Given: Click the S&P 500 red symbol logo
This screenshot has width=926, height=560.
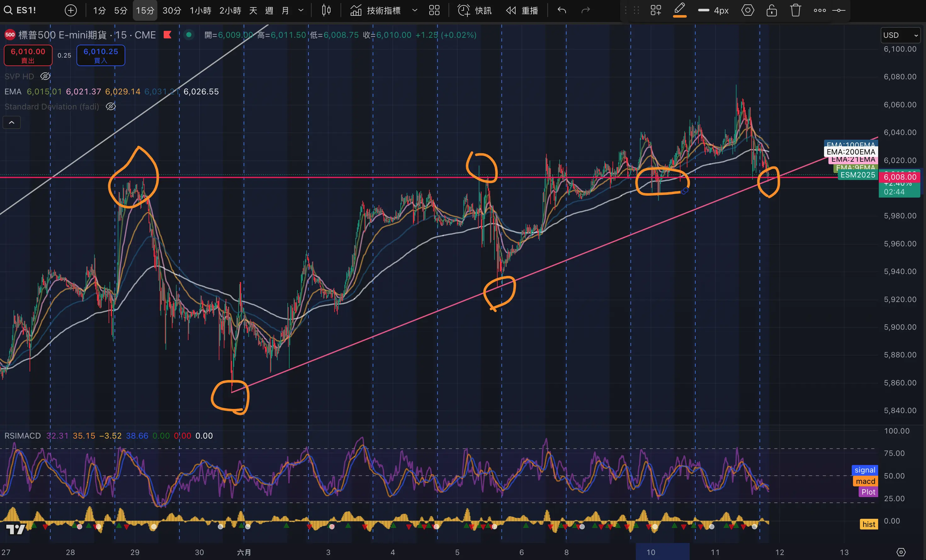Looking at the screenshot, I should [x=10, y=35].
